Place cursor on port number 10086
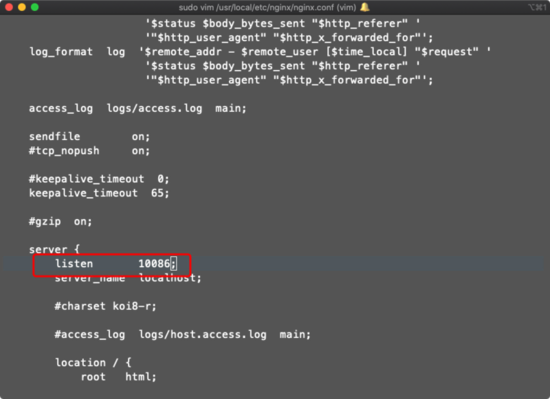 click(x=154, y=263)
